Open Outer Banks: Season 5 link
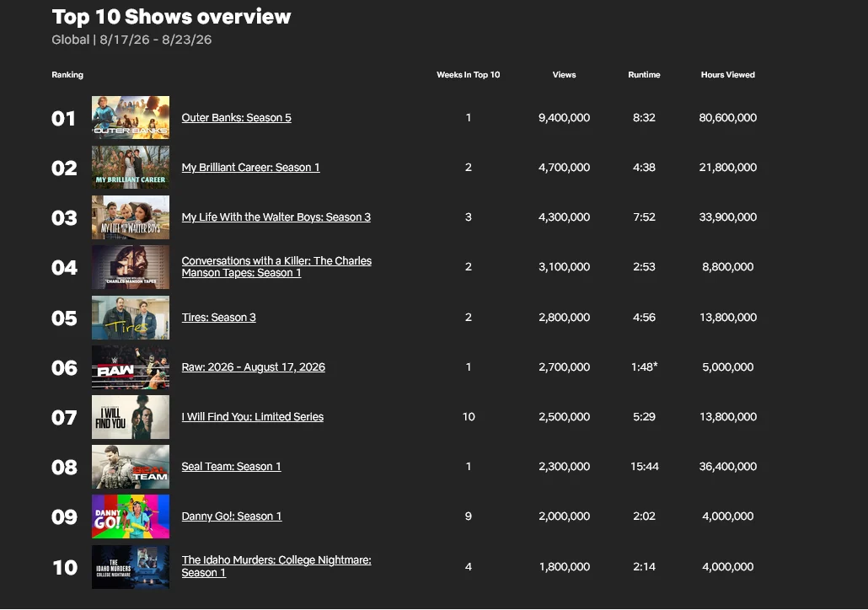The image size is (868, 610). (236, 117)
